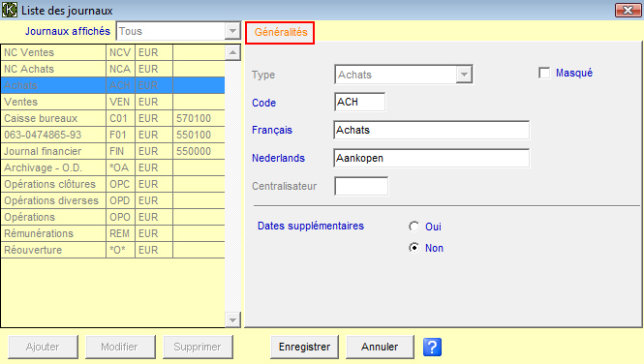
Task: Select the 063-0474865-93 journal row
Action: click(112, 135)
